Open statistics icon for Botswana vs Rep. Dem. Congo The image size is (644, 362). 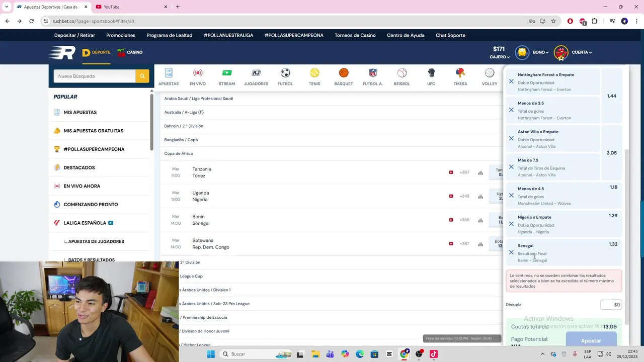pyautogui.click(x=480, y=244)
